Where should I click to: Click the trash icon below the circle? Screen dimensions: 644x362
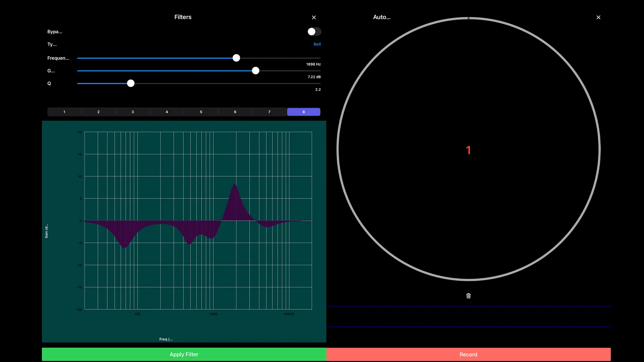(469, 296)
